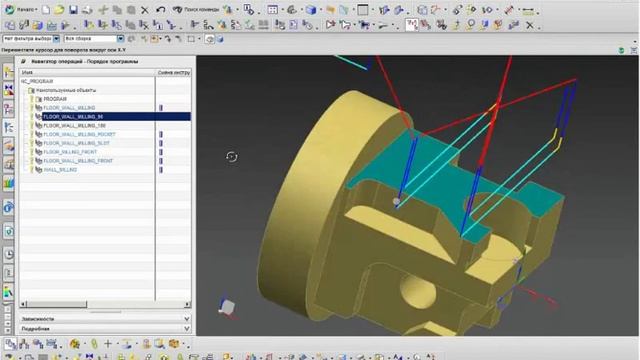The width and height of the screenshot is (640, 360).
Task: Select the FLOOR_WALL_MILLING_180 operation
Action: (x=74, y=125)
